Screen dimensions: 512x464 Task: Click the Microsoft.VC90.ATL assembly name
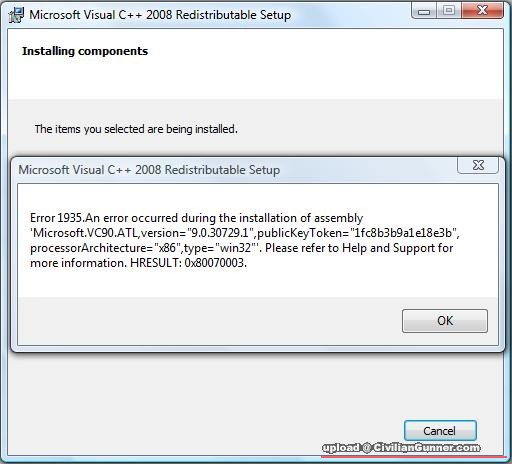click(x=85, y=233)
